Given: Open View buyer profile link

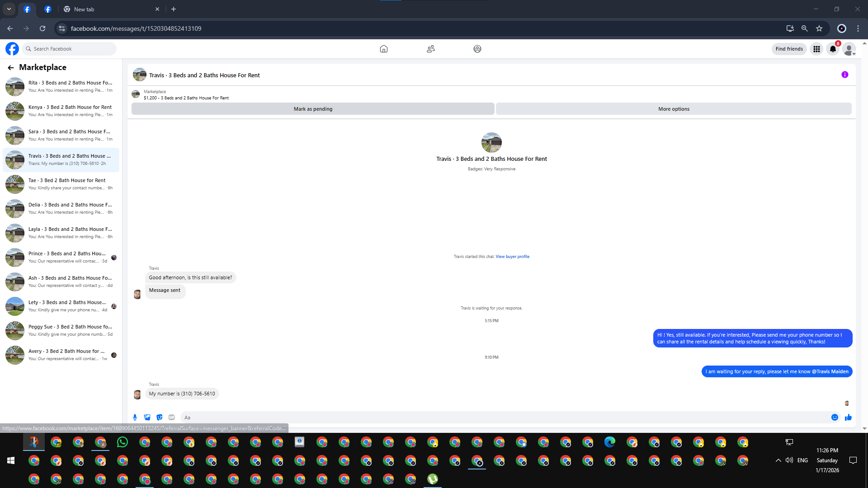Looking at the screenshot, I should [512, 257].
